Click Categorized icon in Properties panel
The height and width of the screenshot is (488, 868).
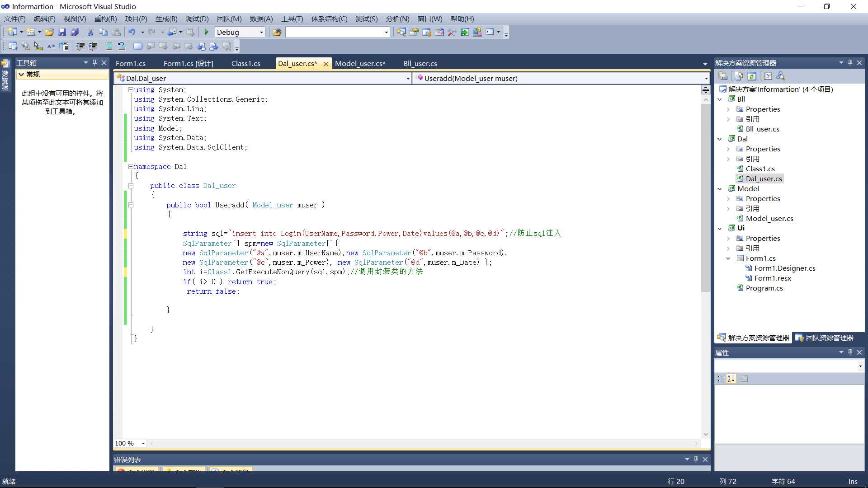click(x=720, y=379)
